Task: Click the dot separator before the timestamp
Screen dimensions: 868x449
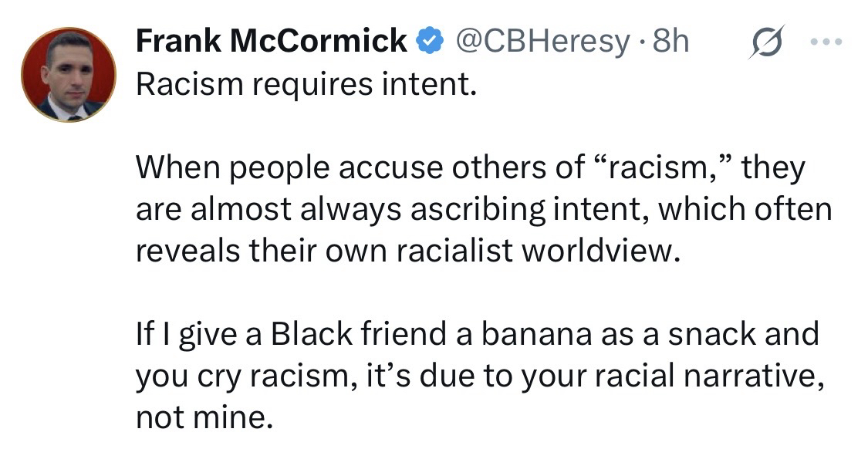Action: click(641, 41)
